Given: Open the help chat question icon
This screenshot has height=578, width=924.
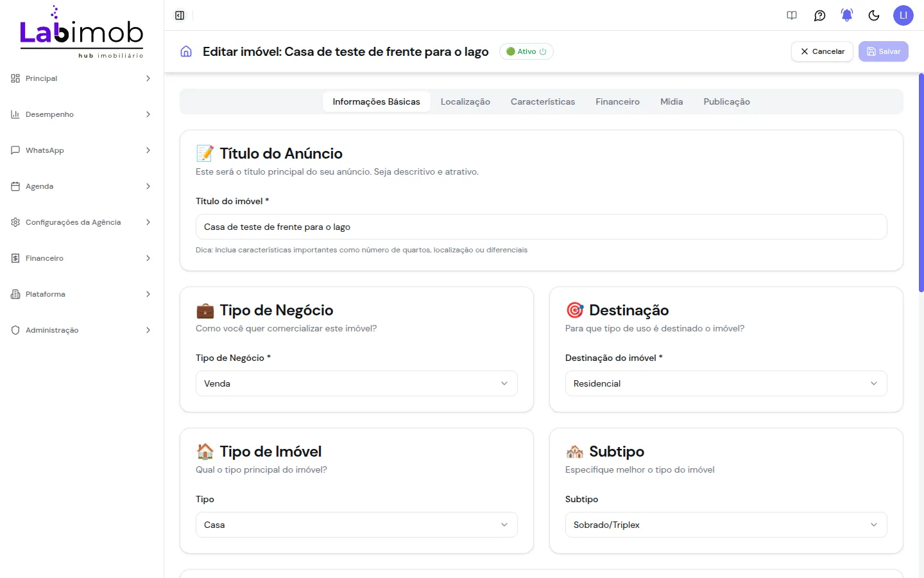Looking at the screenshot, I should click(819, 15).
